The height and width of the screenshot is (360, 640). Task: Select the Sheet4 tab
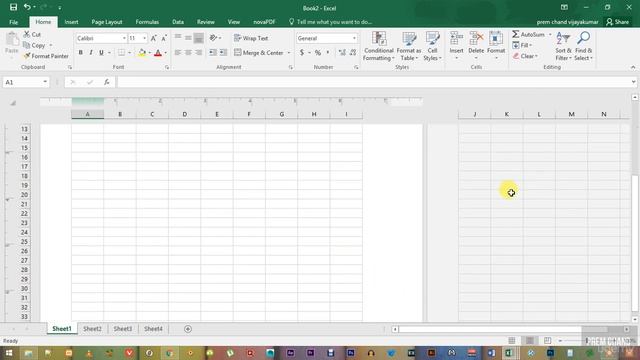(153, 329)
